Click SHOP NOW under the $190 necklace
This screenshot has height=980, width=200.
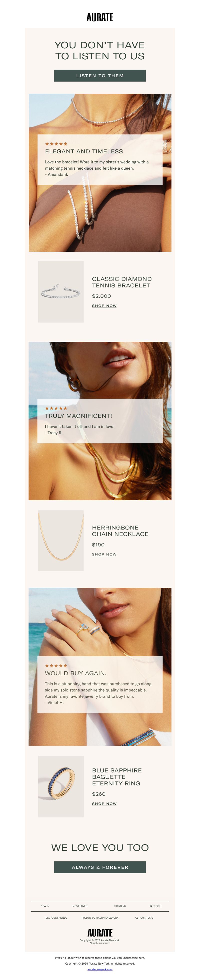point(104,554)
